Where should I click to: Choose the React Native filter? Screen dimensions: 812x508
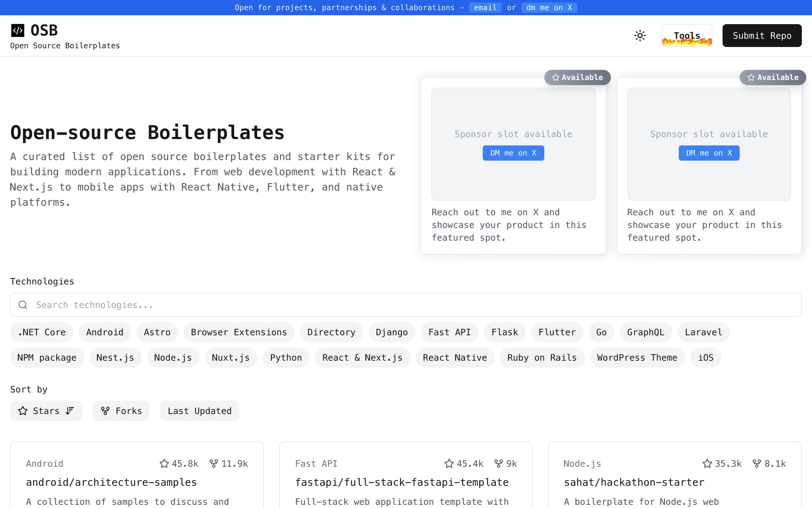(x=455, y=358)
